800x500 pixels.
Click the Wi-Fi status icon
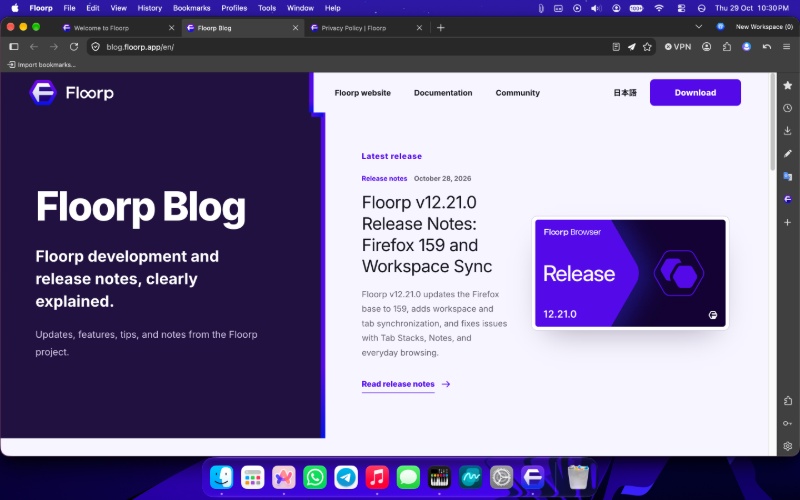click(x=659, y=8)
